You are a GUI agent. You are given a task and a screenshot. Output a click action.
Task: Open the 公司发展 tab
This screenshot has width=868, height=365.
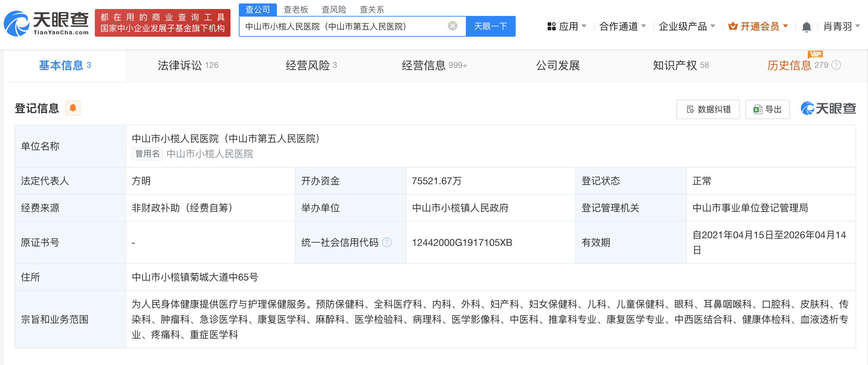(558, 65)
